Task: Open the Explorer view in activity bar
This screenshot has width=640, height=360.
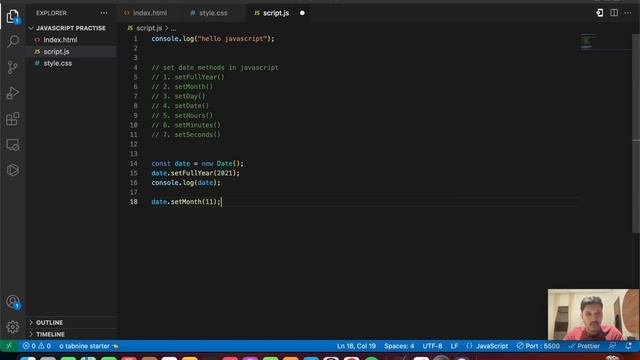Action: [13, 16]
